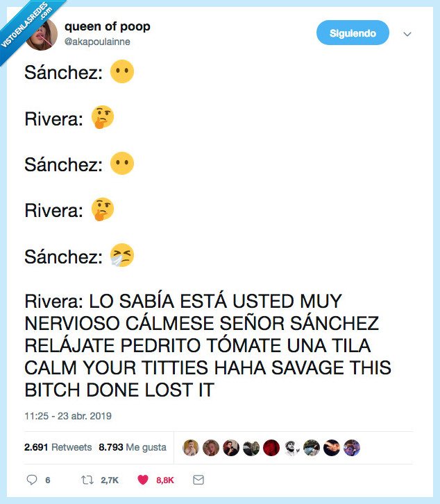Open the first liker's avatar

tap(190, 448)
